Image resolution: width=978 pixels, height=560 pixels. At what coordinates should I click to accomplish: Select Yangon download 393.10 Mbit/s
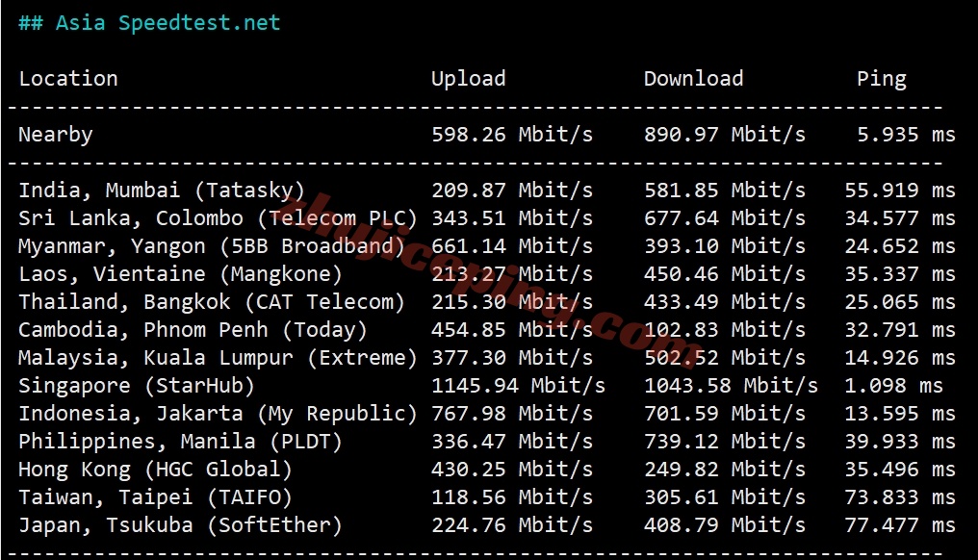coord(725,246)
